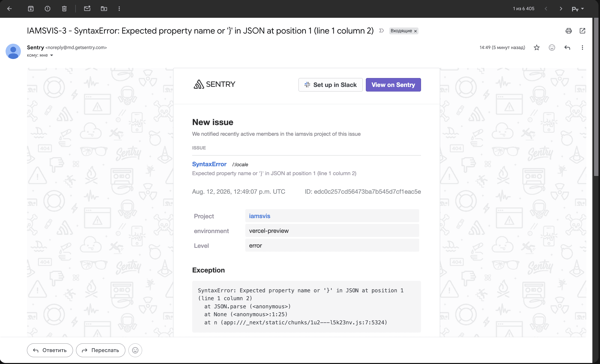Click timestamp 'Aug. 12, 2026, 12:49:07 p.m. UTC'
This screenshot has height=364, width=600.
(239, 192)
